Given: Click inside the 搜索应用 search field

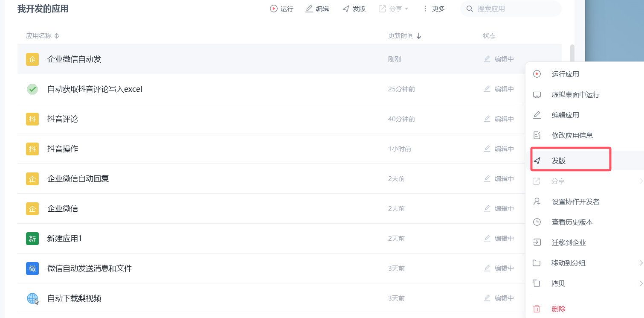Looking at the screenshot, I should coord(511,9).
